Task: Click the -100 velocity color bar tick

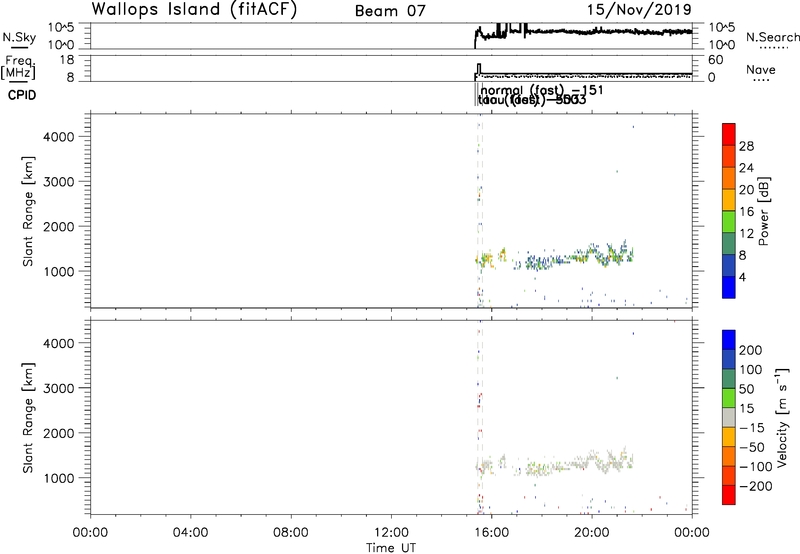Action: [x=756, y=467]
